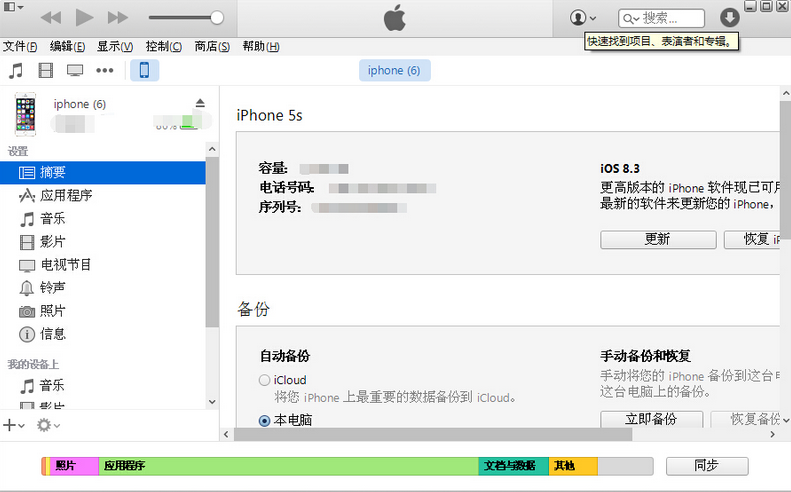Open the 商店(S) menu
The height and width of the screenshot is (492, 791).
coord(212,46)
